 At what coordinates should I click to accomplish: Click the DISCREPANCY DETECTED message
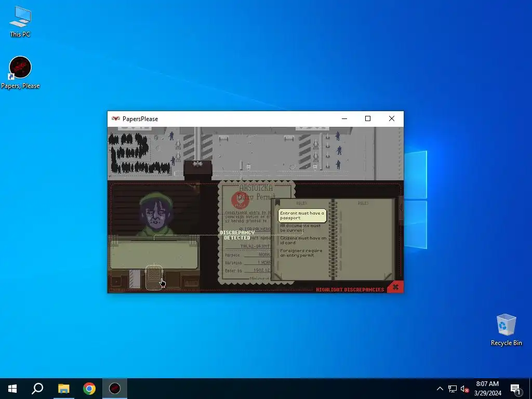click(x=237, y=235)
